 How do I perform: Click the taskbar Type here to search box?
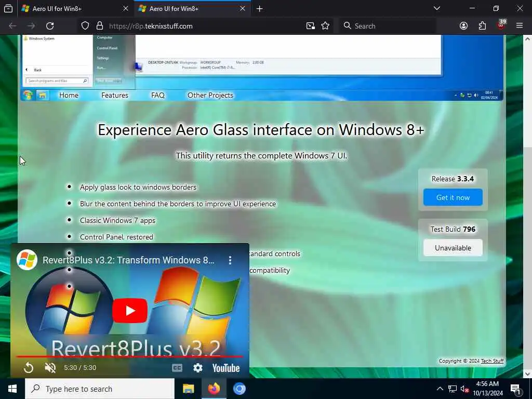point(100,389)
